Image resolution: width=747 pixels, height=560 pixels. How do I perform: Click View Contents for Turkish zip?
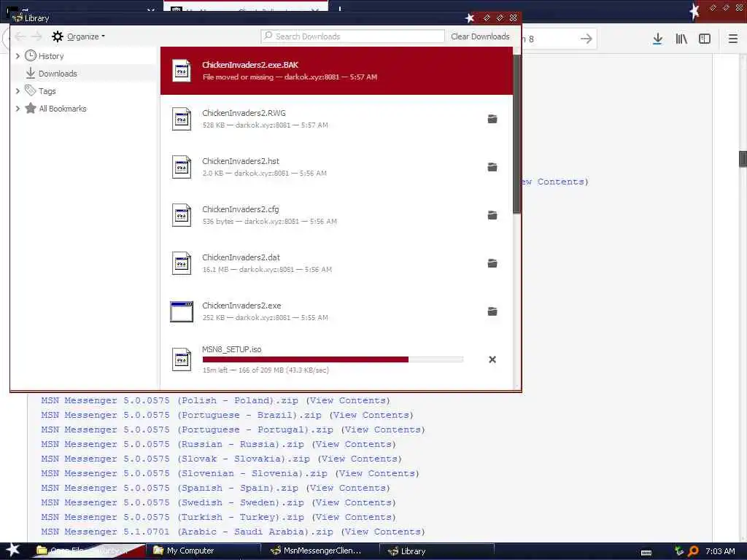click(x=354, y=517)
